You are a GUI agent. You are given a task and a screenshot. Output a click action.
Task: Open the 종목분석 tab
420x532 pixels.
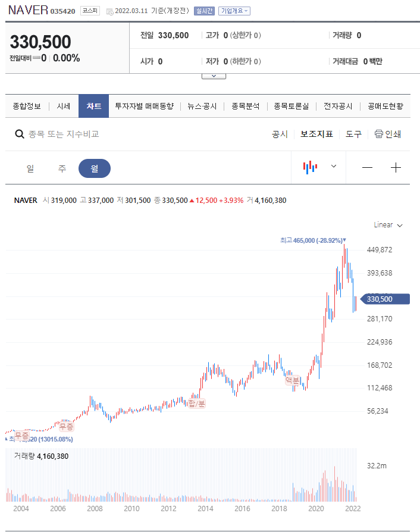[245, 106]
